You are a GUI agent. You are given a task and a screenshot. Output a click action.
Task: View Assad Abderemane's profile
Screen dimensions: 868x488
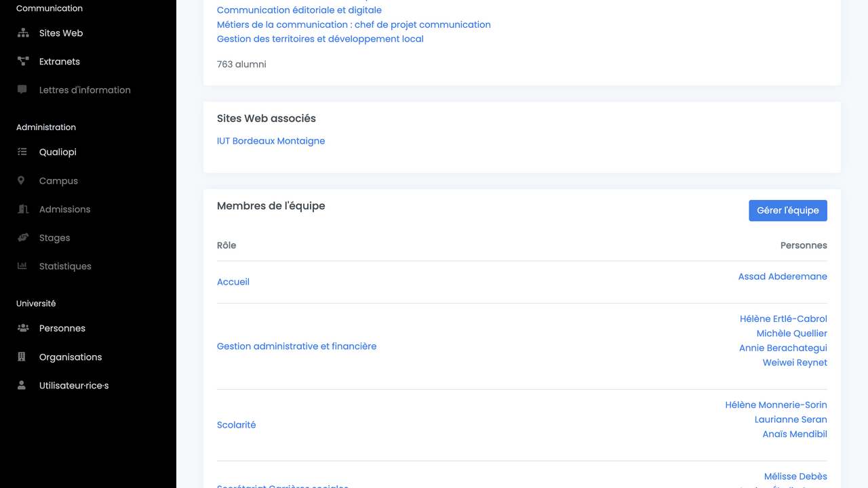(x=783, y=277)
